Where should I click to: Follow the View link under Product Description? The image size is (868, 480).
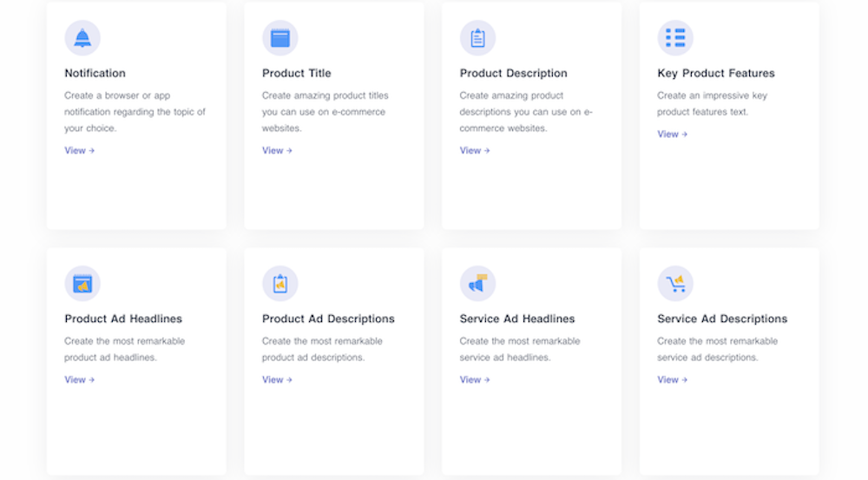click(475, 150)
